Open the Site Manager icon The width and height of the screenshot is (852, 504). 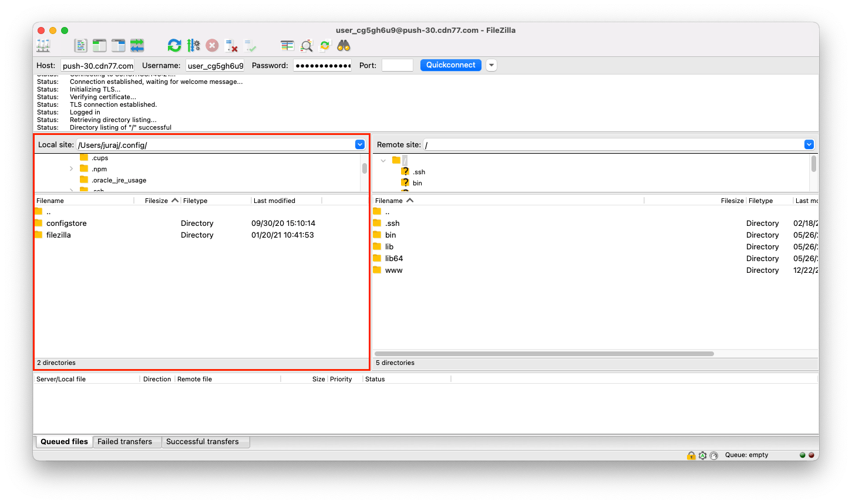43,45
